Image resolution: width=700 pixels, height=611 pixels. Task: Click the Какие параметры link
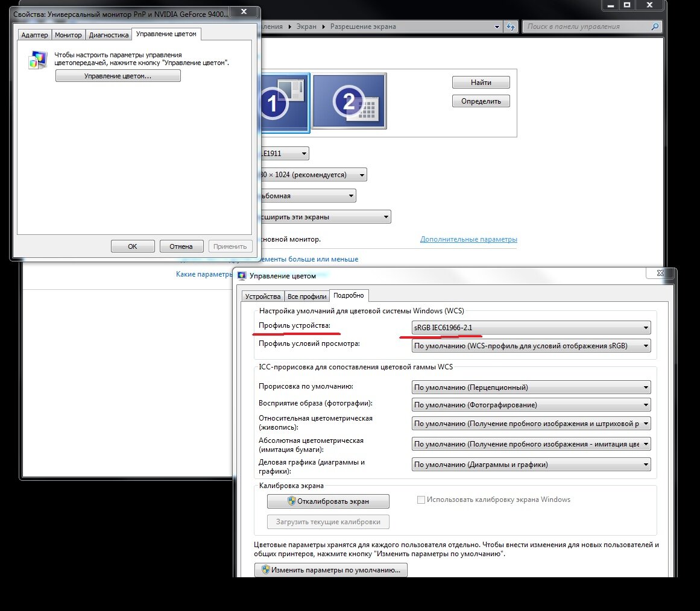pos(204,274)
